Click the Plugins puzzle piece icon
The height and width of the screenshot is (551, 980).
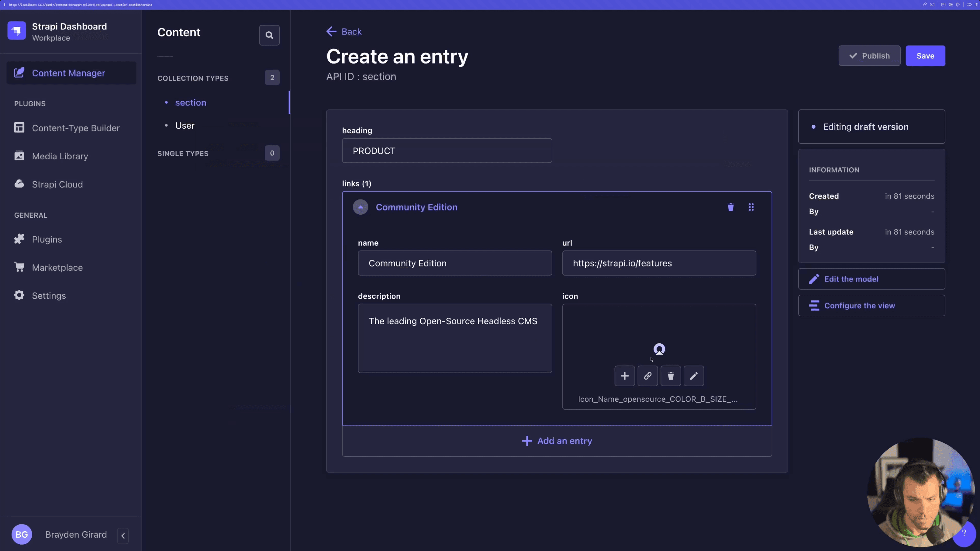19,239
